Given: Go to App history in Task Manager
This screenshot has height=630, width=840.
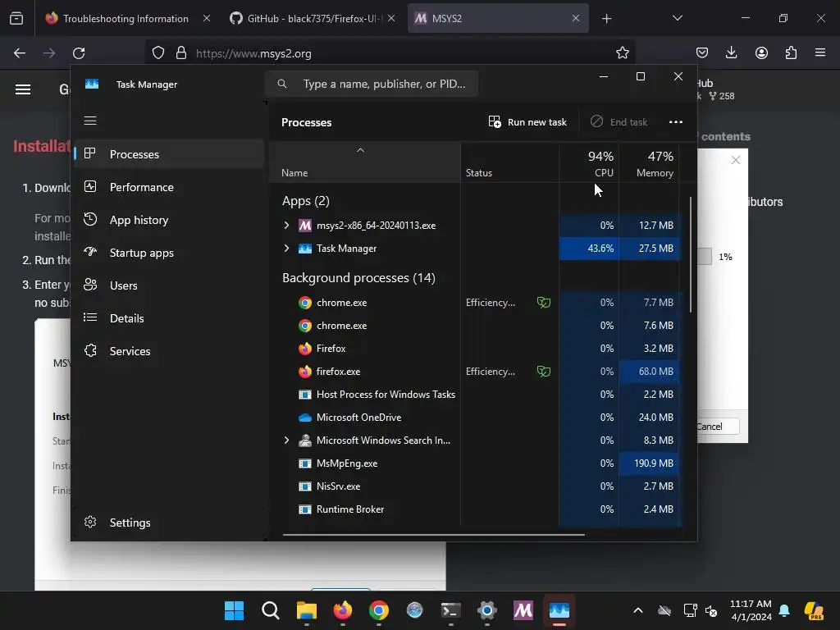Looking at the screenshot, I should 169,220.
